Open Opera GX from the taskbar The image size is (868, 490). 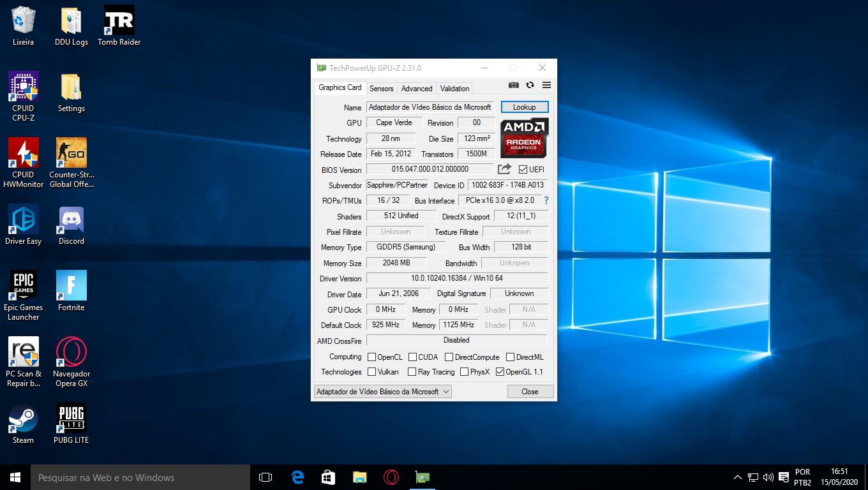pyautogui.click(x=391, y=477)
